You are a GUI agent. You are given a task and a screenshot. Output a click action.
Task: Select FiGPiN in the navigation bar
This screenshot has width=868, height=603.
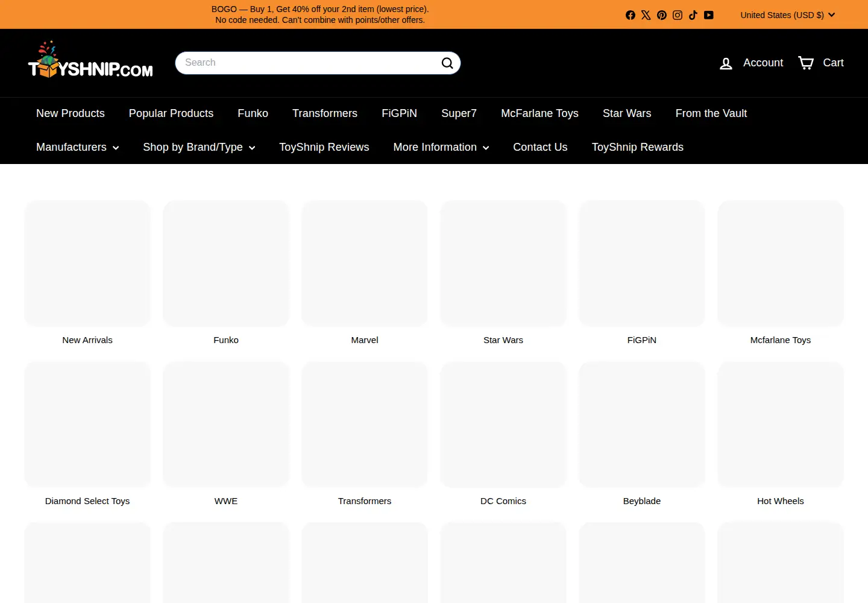399,113
